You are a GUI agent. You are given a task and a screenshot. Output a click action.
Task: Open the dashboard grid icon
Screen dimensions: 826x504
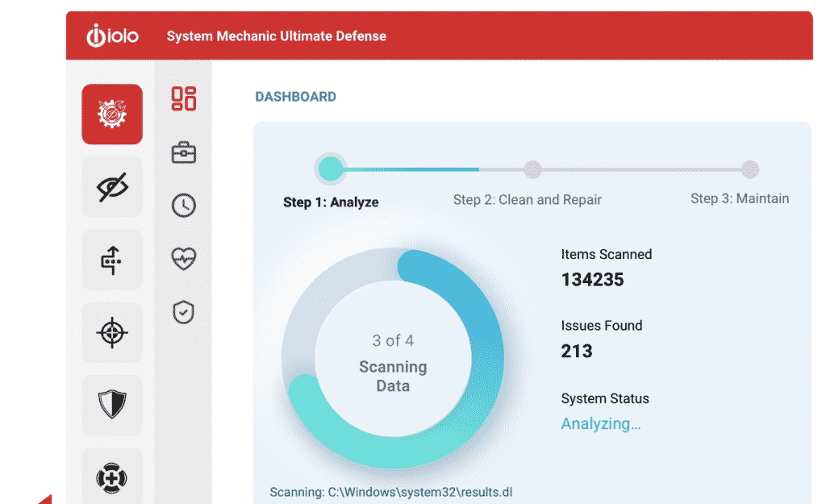pos(184,98)
